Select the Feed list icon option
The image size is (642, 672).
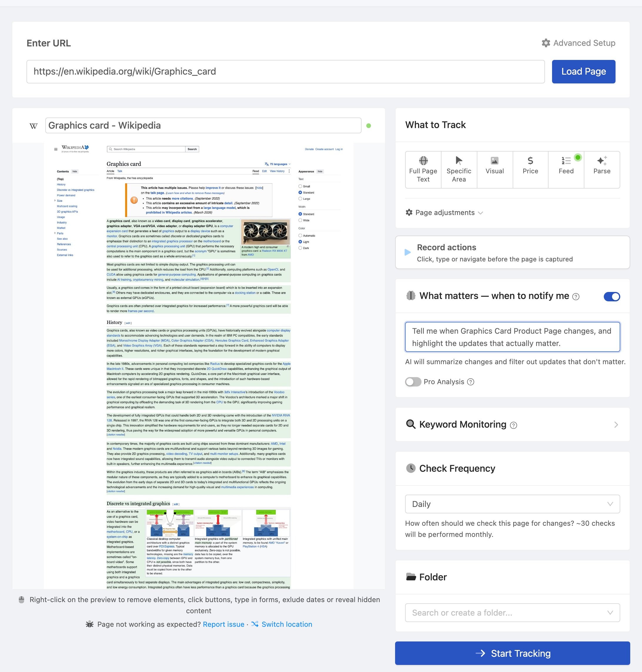tap(566, 160)
